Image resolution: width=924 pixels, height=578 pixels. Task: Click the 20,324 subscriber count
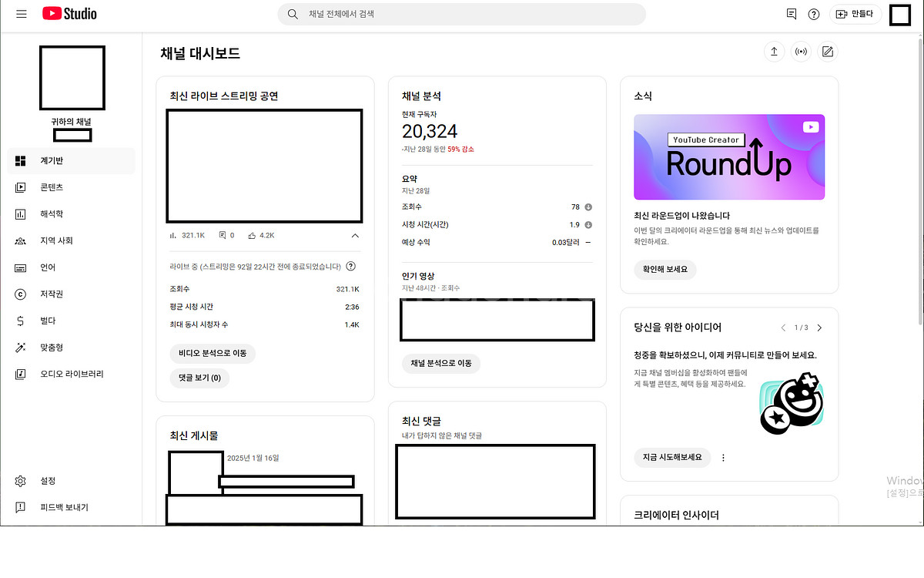(x=430, y=132)
